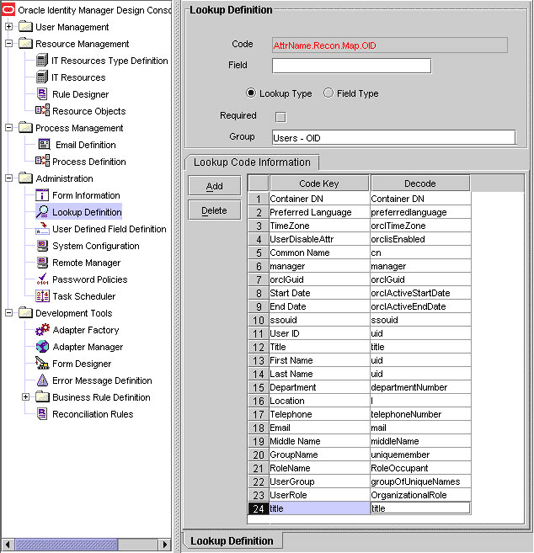The image size is (534, 553).
Task: Open the IT Resources server icon
Action: [x=42, y=77]
